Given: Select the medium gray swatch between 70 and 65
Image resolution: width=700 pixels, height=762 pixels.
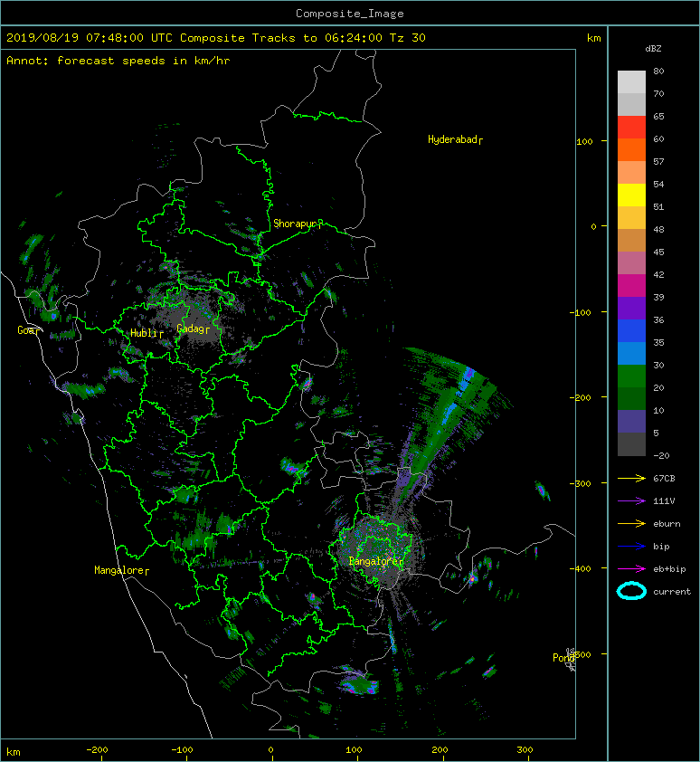Looking at the screenshot, I should 631,104.
